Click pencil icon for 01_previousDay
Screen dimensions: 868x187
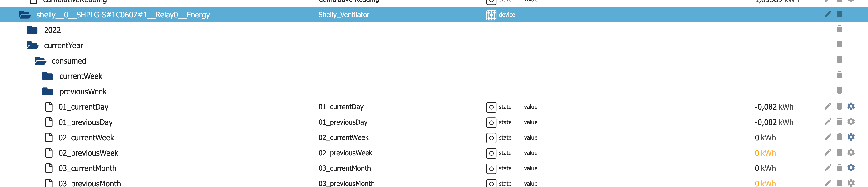828,122
